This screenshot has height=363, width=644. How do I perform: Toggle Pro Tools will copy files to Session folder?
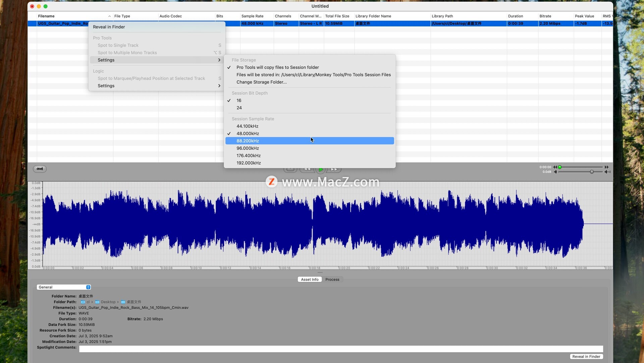[x=310, y=67]
